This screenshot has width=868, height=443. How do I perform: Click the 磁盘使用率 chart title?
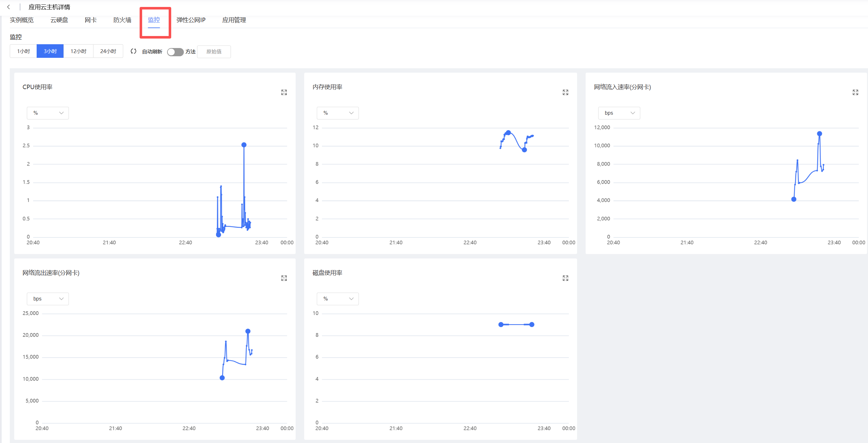327,273
